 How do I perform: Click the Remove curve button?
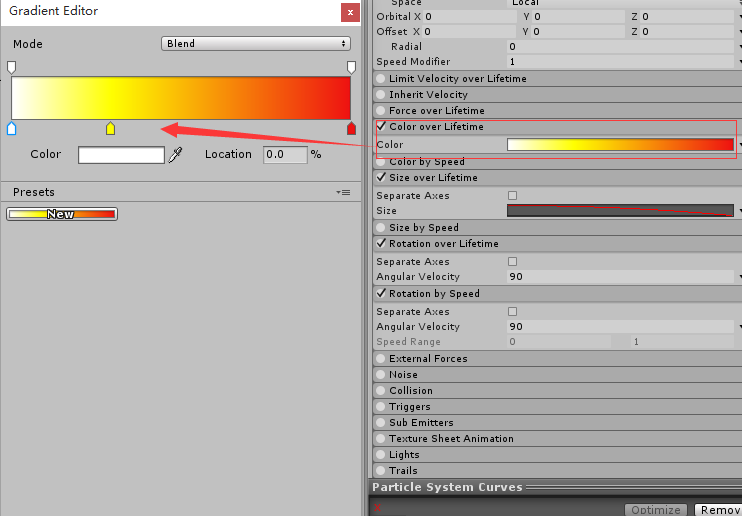pos(718,509)
